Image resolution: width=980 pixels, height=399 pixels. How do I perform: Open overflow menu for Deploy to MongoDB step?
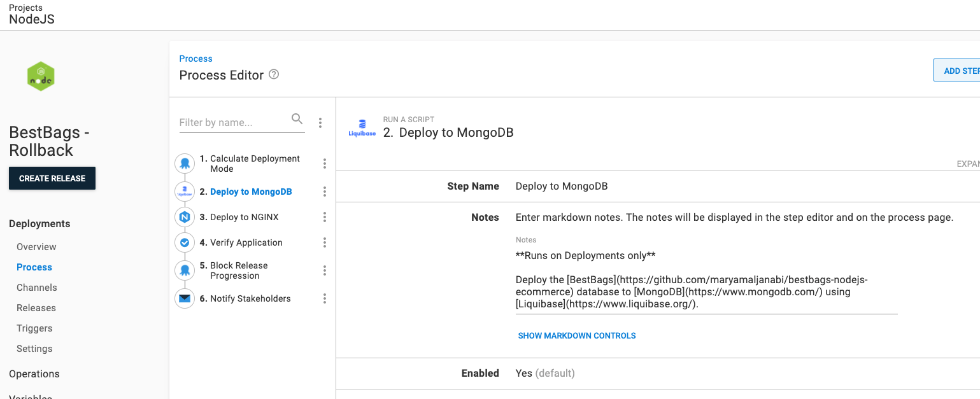coord(325,192)
